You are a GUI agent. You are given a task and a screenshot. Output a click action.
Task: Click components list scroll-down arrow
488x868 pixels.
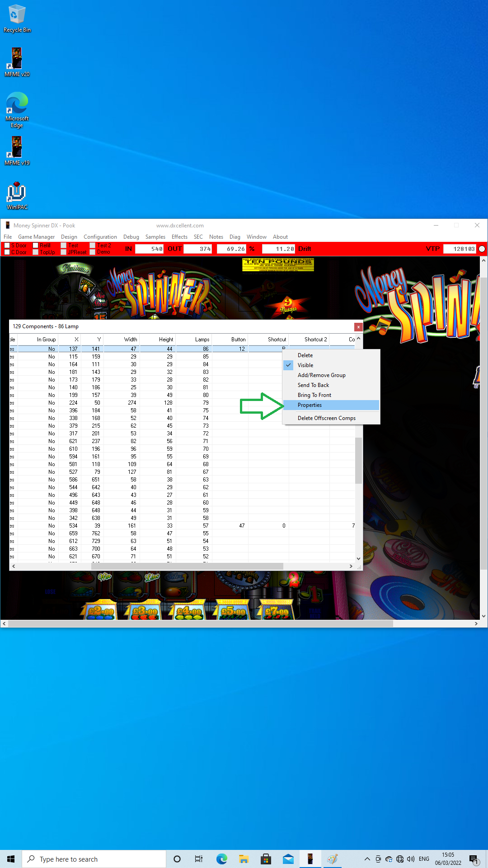point(359,559)
